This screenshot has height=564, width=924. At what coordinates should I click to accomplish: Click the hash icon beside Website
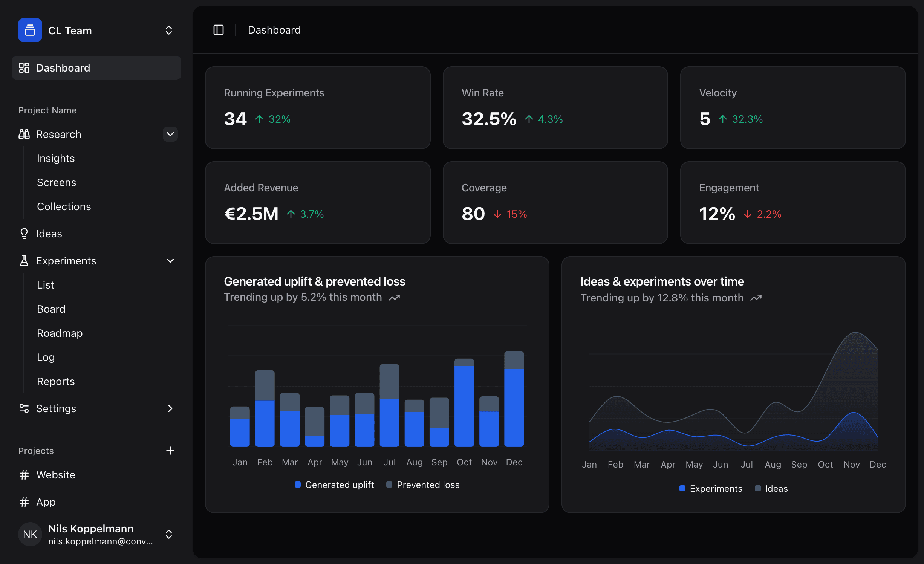click(24, 475)
